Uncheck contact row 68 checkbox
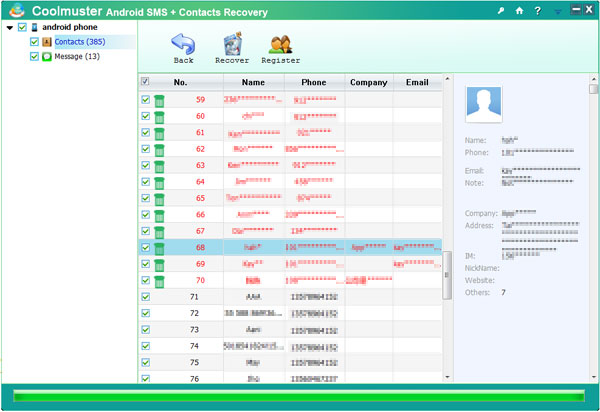The width and height of the screenshot is (600, 412). click(145, 248)
